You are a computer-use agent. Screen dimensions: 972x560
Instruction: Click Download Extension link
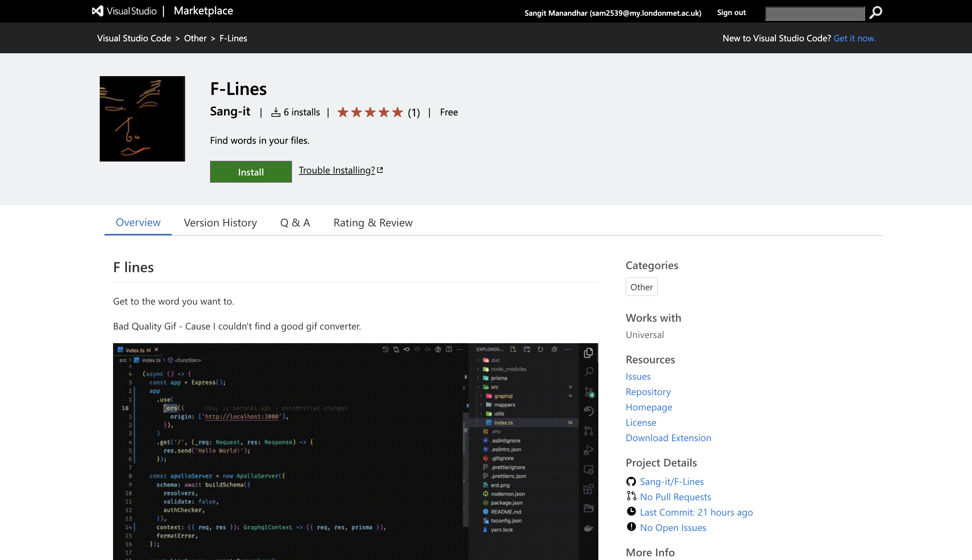(x=668, y=438)
